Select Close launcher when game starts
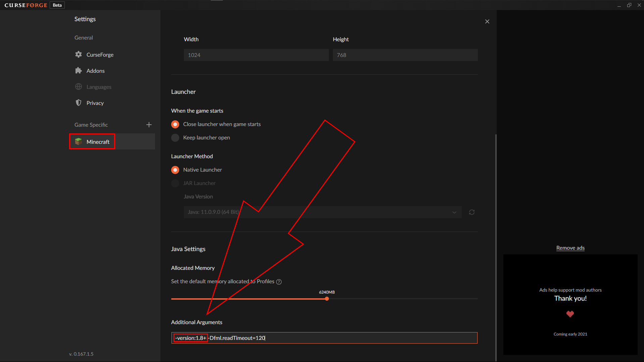Screen dimensions: 644x362 tap(175, 124)
